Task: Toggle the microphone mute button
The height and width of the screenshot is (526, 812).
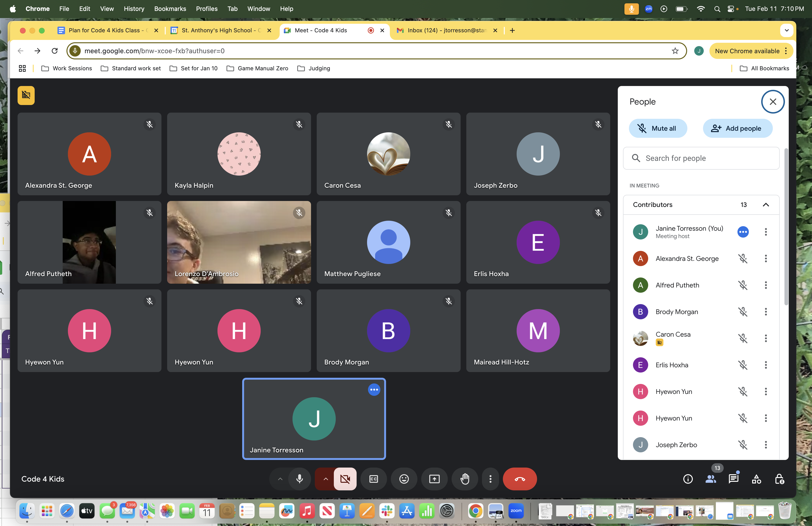Action: (300, 479)
